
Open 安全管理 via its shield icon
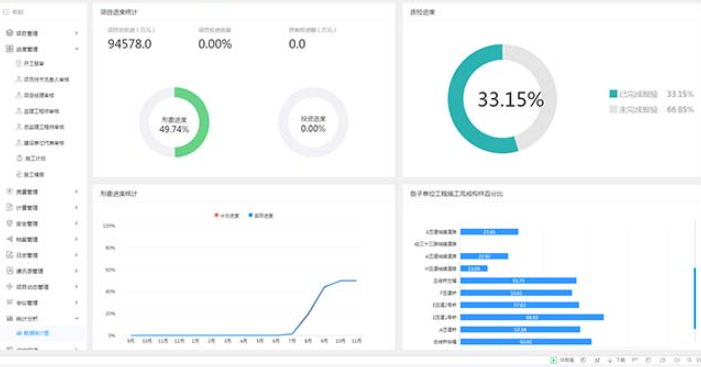9,223
